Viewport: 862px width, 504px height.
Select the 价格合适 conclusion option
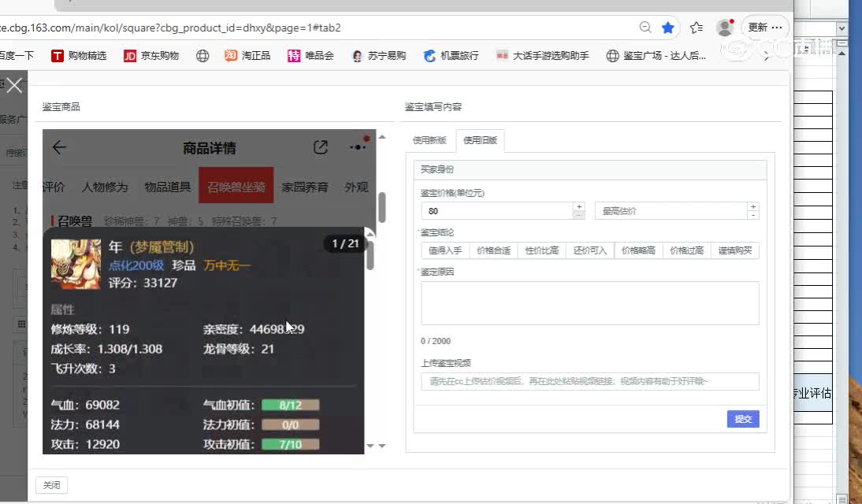tap(493, 250)
